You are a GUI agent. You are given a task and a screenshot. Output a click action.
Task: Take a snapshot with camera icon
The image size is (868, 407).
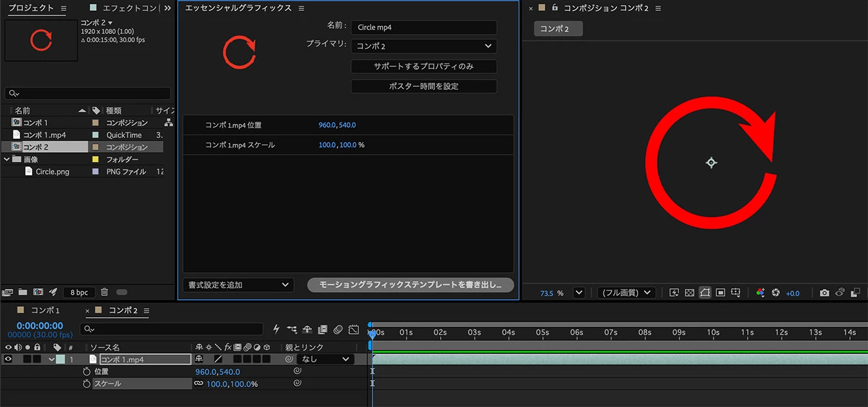(x=824, y=293)
